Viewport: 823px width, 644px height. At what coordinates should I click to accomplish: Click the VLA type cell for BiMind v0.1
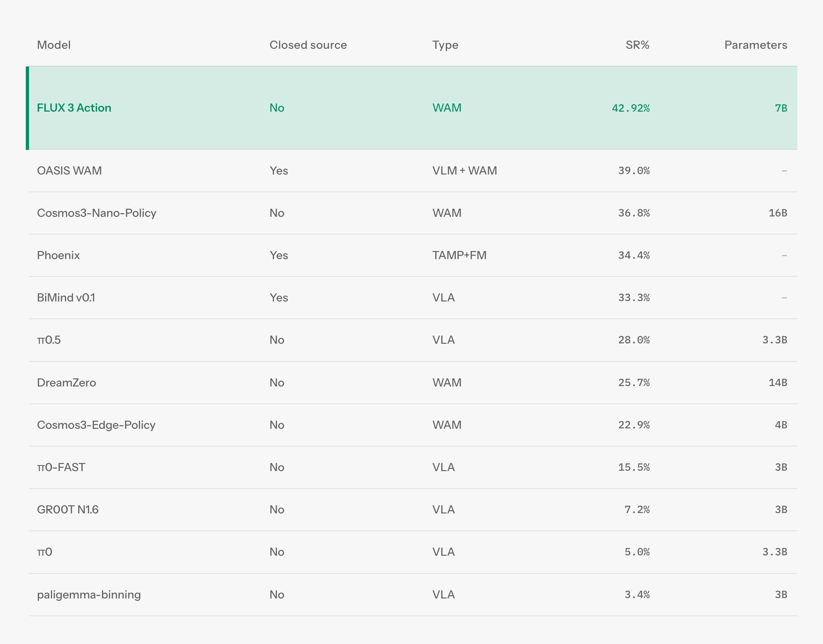click(444, 297)
